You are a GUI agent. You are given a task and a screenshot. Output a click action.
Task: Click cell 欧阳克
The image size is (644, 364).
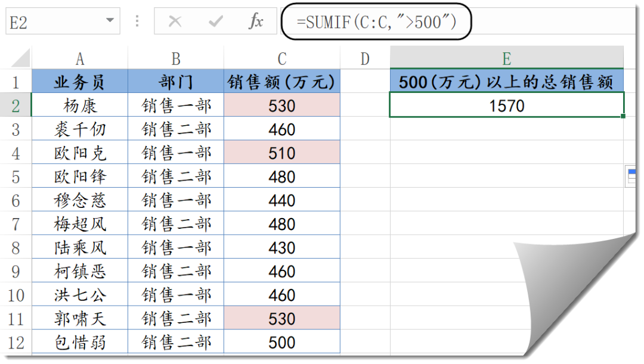tap(80, 153)
